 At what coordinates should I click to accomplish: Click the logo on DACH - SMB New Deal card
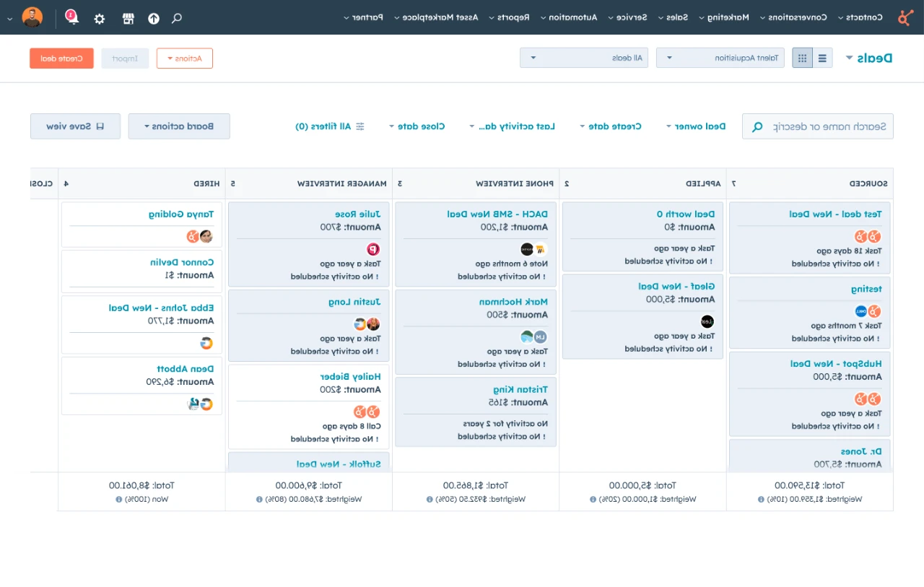(x=534, y=249)
